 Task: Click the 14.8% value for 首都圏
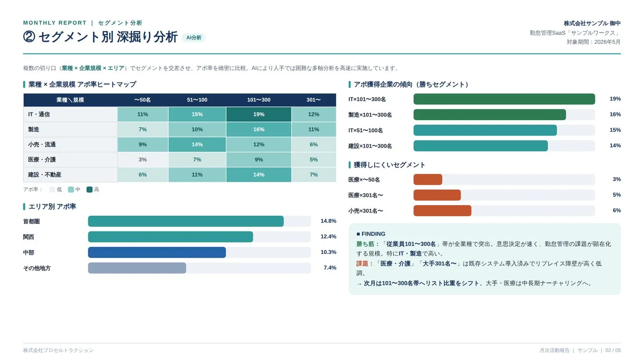328,221
